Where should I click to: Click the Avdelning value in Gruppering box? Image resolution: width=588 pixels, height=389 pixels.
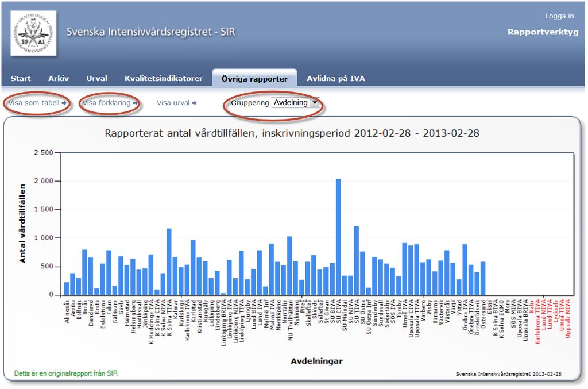pos(291,102)
